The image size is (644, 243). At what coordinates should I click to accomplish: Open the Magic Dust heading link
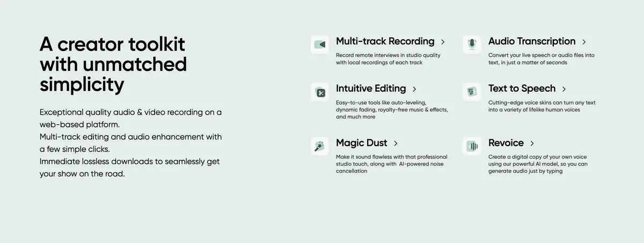[362, 143]
